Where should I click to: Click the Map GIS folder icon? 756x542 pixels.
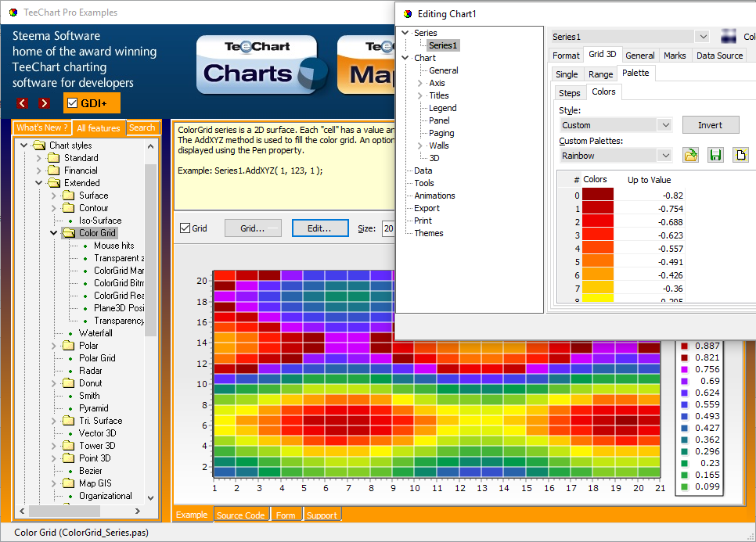pyautogui.click(x=68, y=483)
